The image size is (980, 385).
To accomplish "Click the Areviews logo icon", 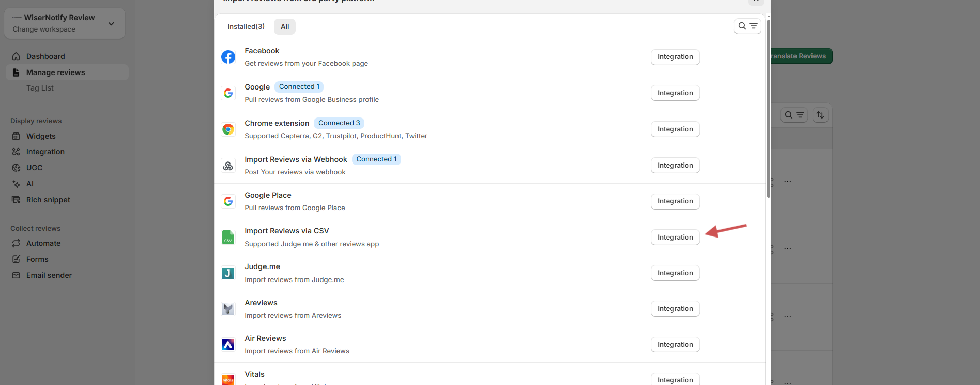I will click(228, 309).
